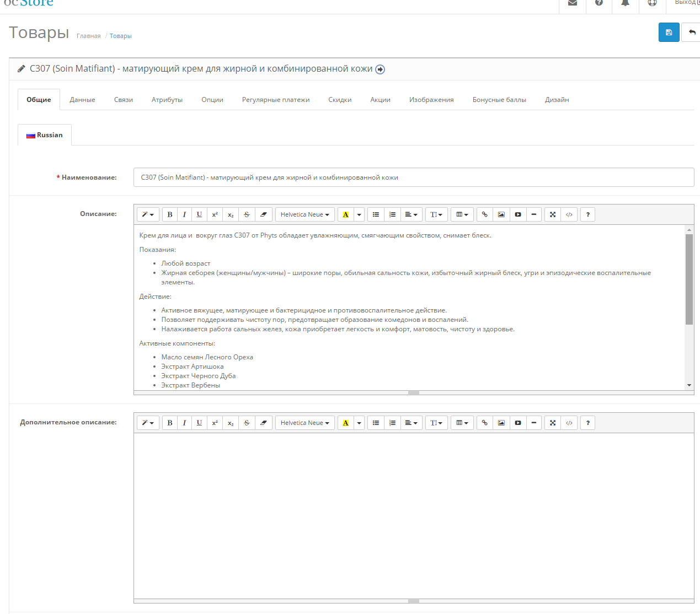This screenshot has width=700, height=614.
Task: Click the Описание editor vertical scrollbar thumb
Action: 689,279
